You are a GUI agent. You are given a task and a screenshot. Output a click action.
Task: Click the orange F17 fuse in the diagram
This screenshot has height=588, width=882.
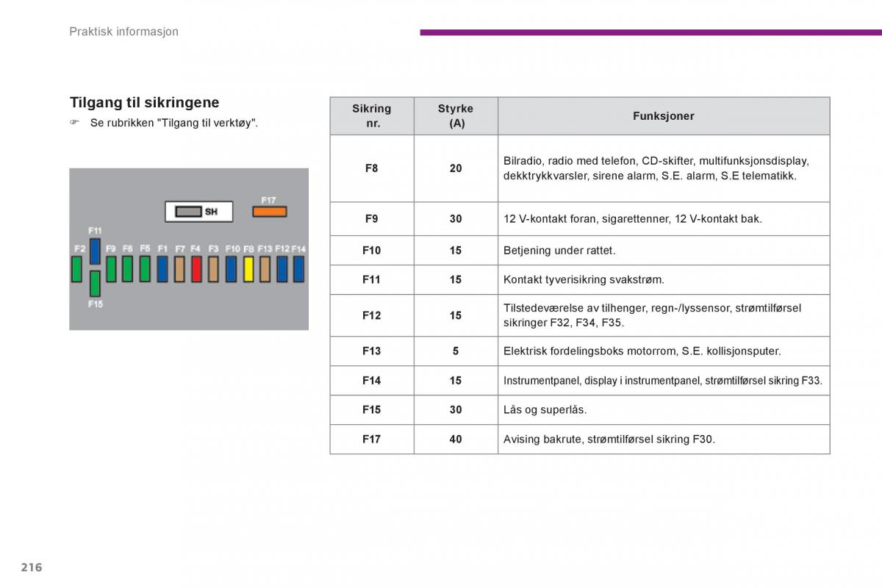pos(269,212)
